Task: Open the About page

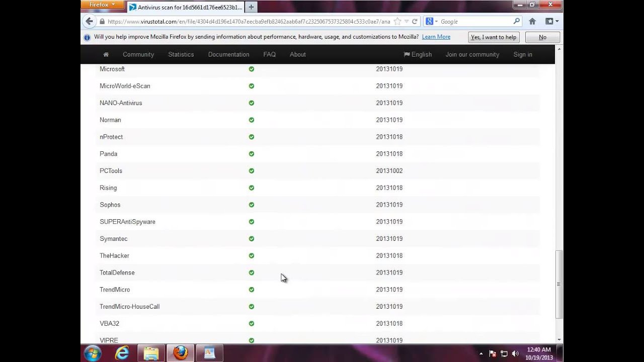Action: (x=298, y=54)
